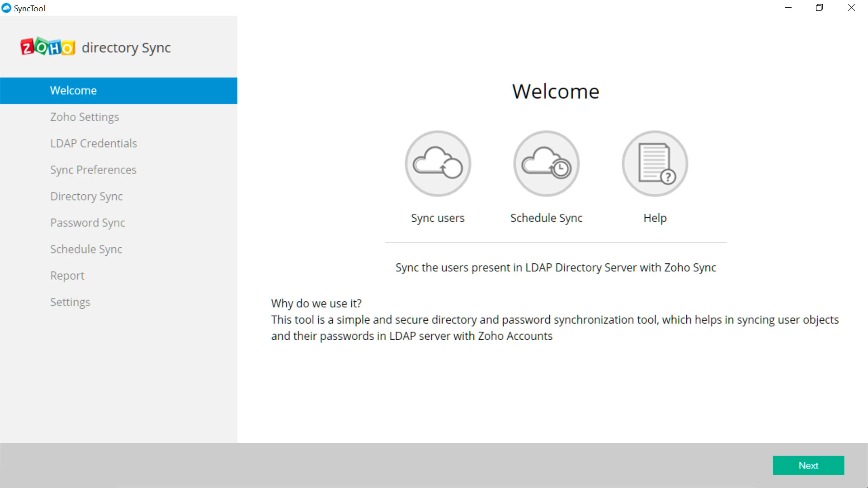This screenshot has height=488, width=868.
Task: Click the Sync users text label
Action: tap(438, 218)
